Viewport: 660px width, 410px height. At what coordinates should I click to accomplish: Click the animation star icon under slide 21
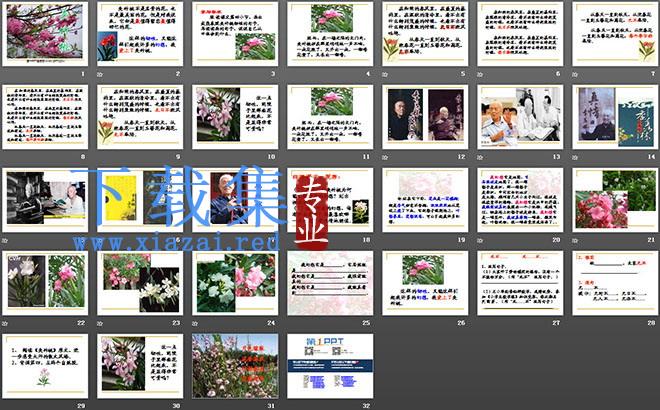point(575,240)
